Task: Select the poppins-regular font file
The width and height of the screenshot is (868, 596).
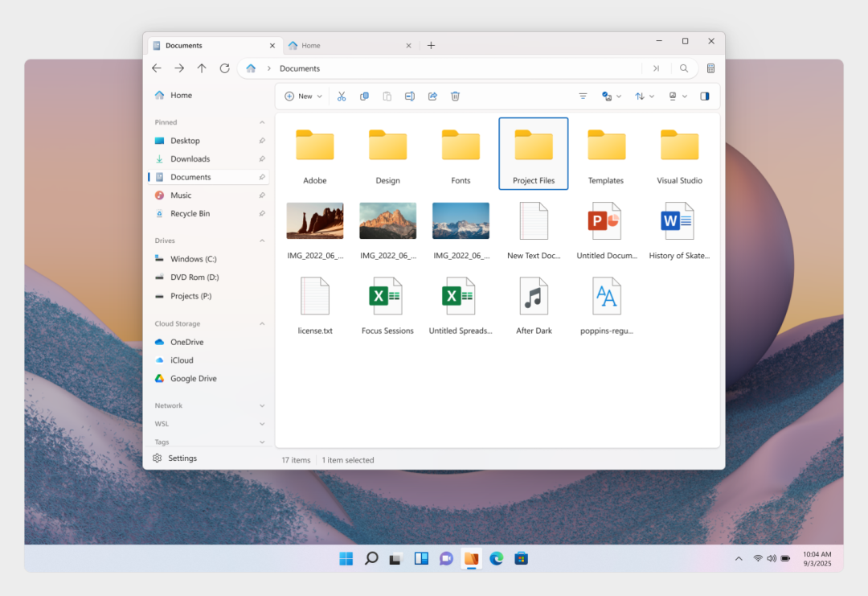Action: (x=606, y=305)
